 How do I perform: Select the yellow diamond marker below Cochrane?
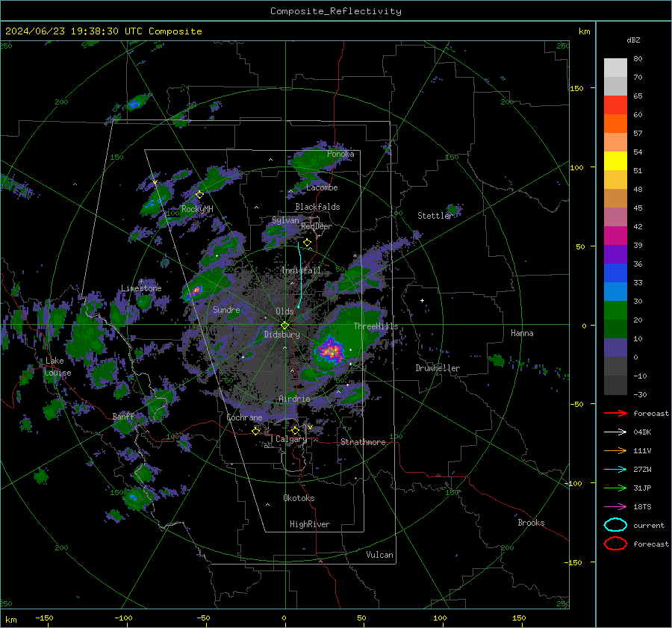(x=256, y=431)
